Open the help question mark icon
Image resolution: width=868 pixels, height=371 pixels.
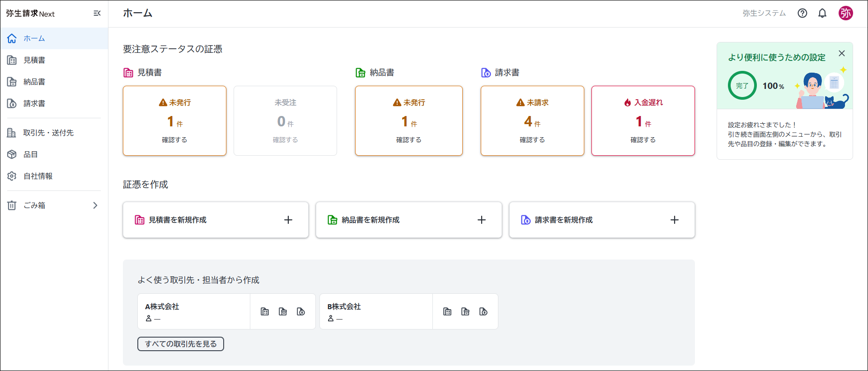click(802, 13)
